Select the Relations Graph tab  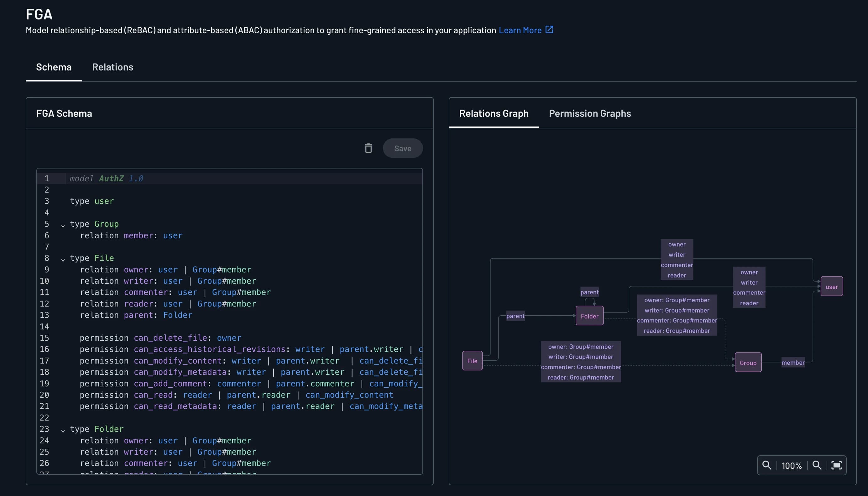point(494,113)
